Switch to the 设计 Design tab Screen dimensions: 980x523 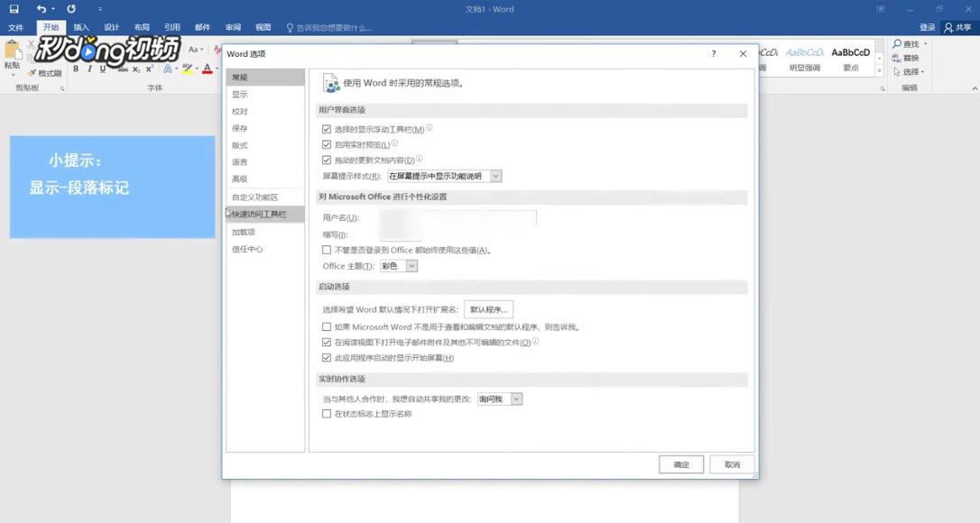point(111,27)
